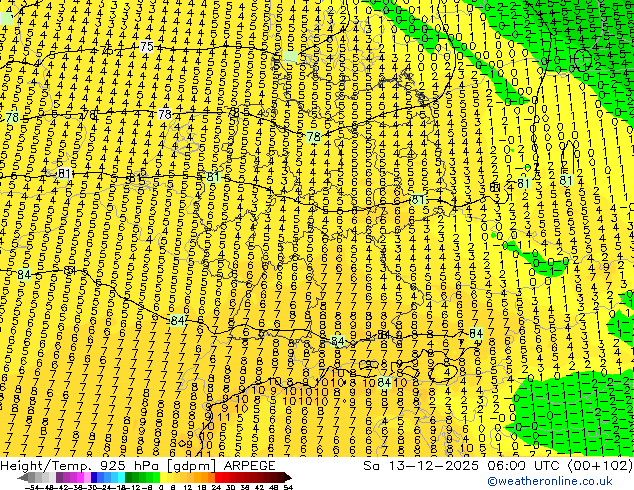
Task: Click the right arrow end of the color scale
Action: pos(288,478)
